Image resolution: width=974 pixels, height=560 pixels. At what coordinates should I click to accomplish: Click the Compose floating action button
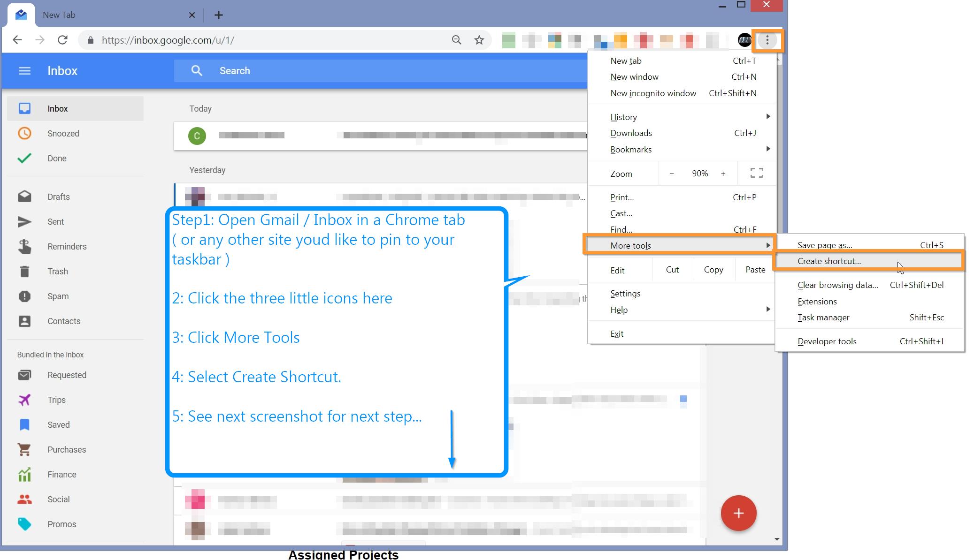click(739, 513)
